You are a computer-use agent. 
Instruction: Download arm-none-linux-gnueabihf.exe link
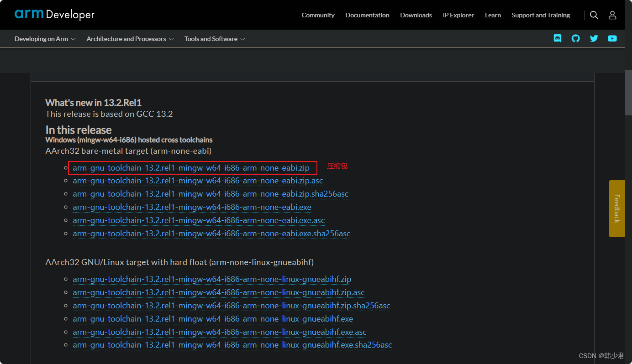(213, 319)
